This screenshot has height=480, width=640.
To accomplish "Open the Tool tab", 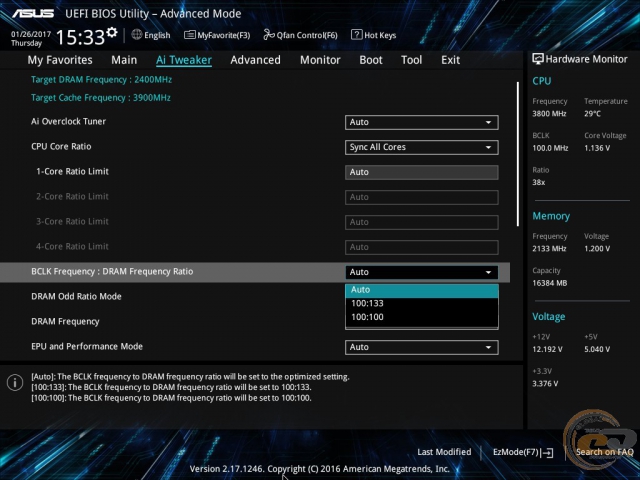I will [x=411, y=60].
